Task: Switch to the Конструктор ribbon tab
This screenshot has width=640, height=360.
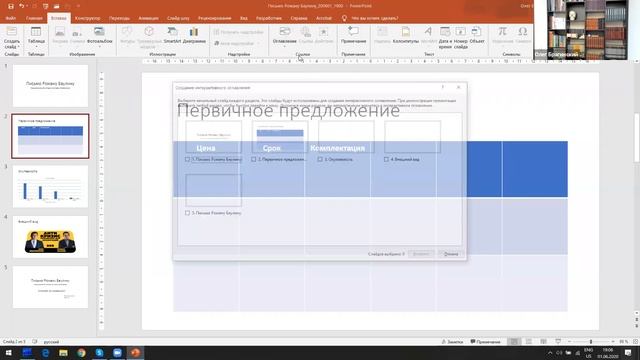Action: pyautogui.click(x=87, y=18)
